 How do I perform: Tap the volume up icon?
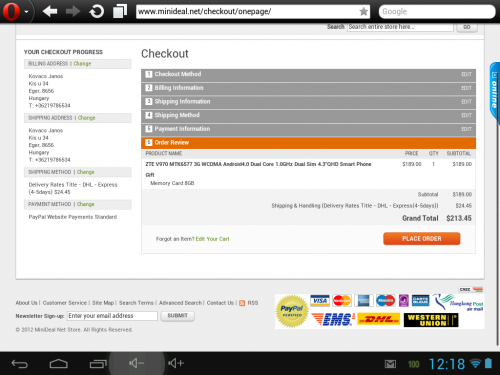176,363
